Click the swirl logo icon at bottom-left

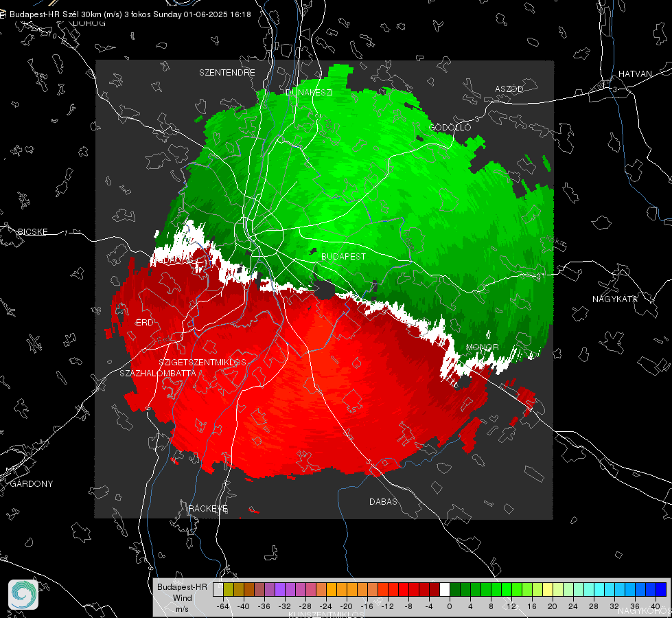tap(23, 595)
